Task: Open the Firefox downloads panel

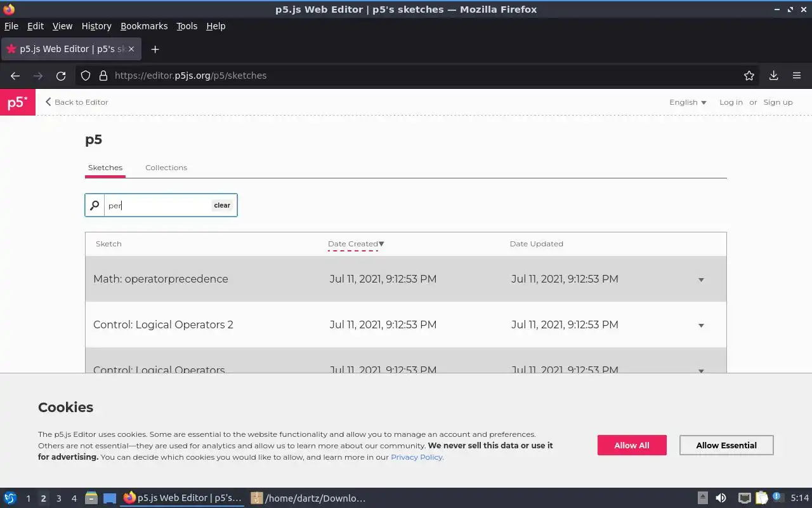Action: point(773,76)
